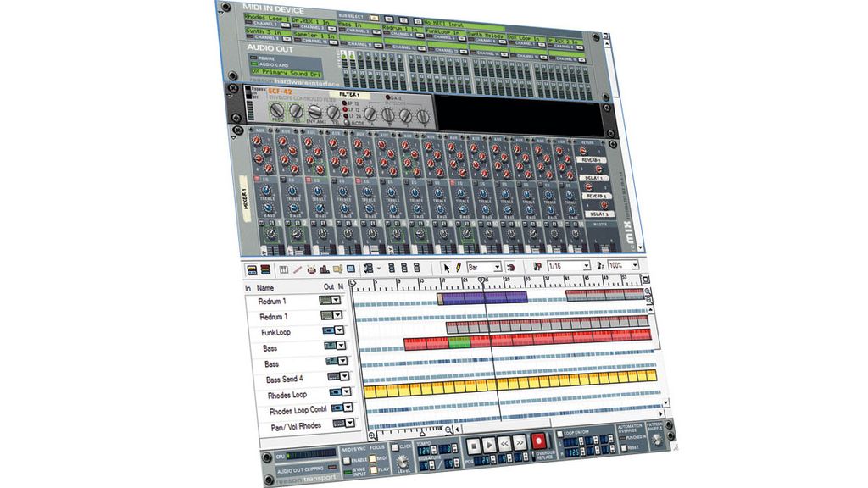The height and width of the screenshot is (488, 868).
Task: Click the controller lane icon in the toolbar
Action: 339,270
